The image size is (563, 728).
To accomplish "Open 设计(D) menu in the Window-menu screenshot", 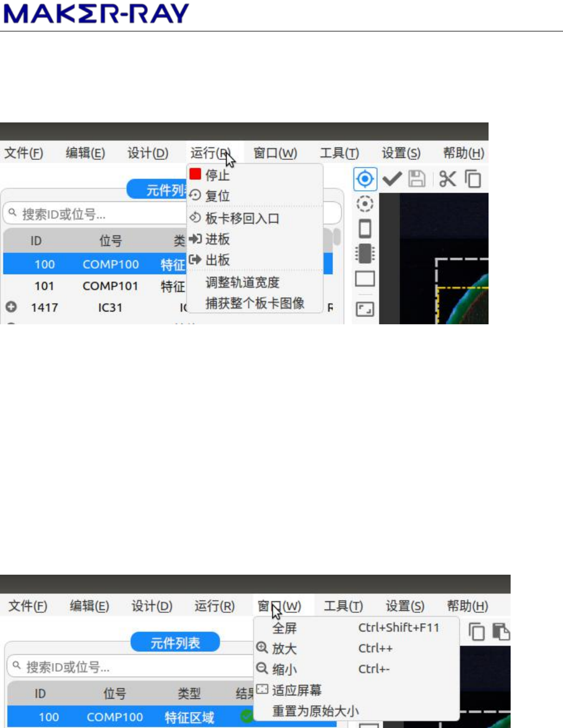I will pyautogui.click(x=152, y=606).
